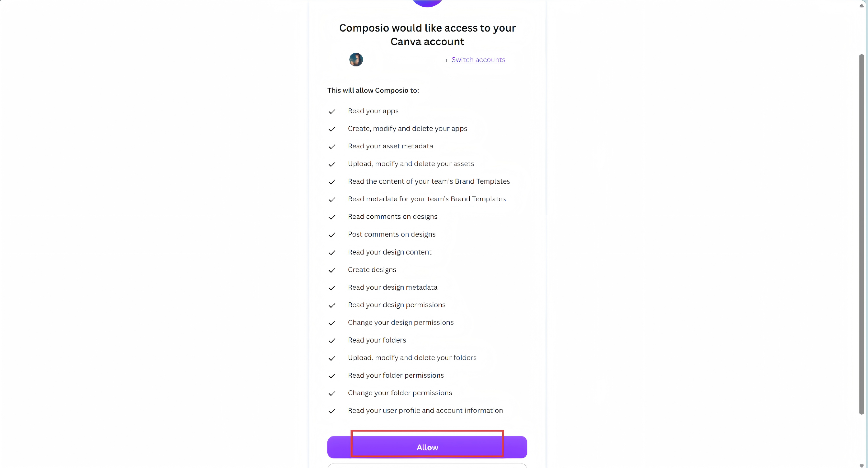
Task: Click checkmark next to Change your design permissions
Action: (332, 323)
